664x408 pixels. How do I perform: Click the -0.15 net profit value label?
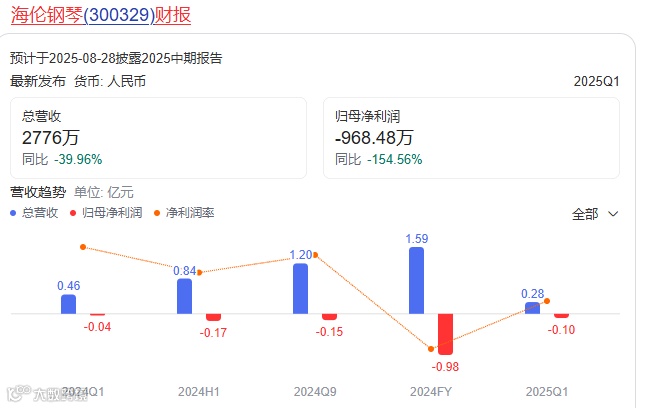[x=329, y=332]
